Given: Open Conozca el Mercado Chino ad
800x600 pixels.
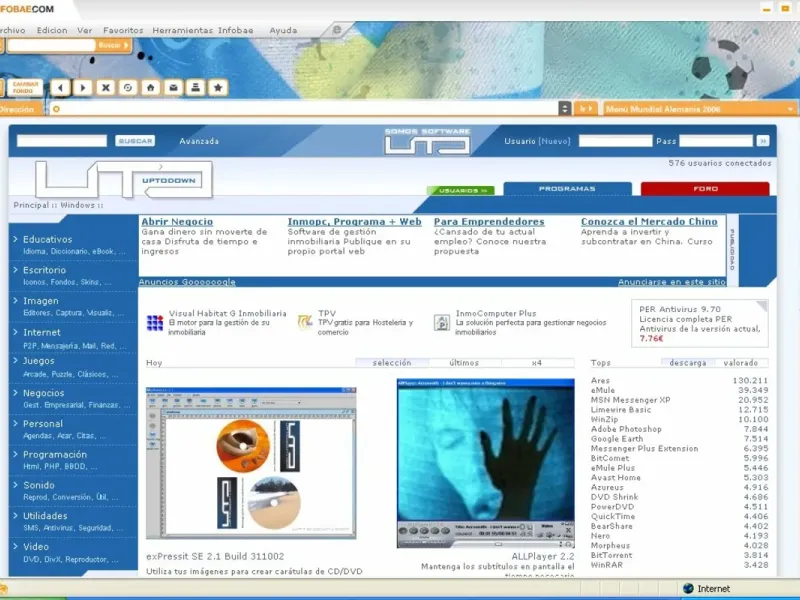Looking at the screenshot, I should pos(649,221).
